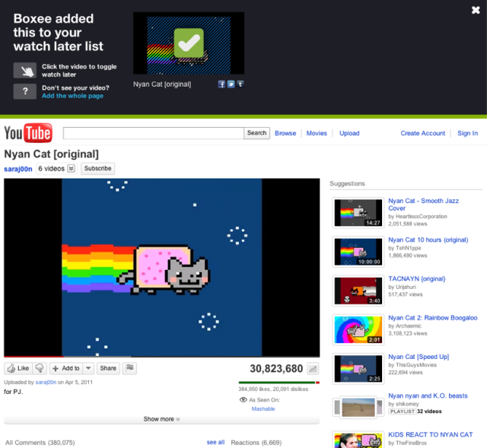487x448 pixels.
Task: Toggle watch later on Boxee video thumbnail
Action: click(x=189, y=43)
